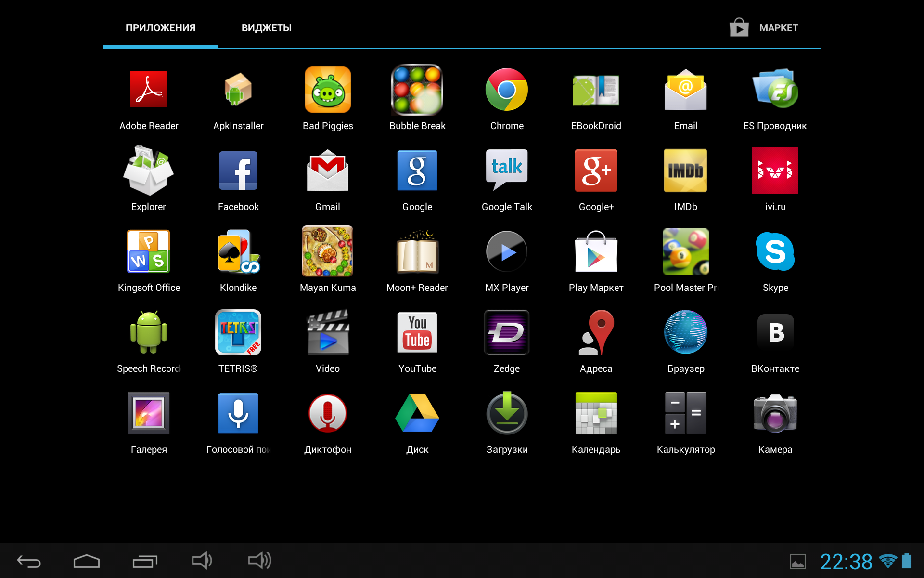Image resolution: width=924 pixels, height=578 pixels.
Task: Launch the Speech Recorder app
Action: tap(149, 332)
